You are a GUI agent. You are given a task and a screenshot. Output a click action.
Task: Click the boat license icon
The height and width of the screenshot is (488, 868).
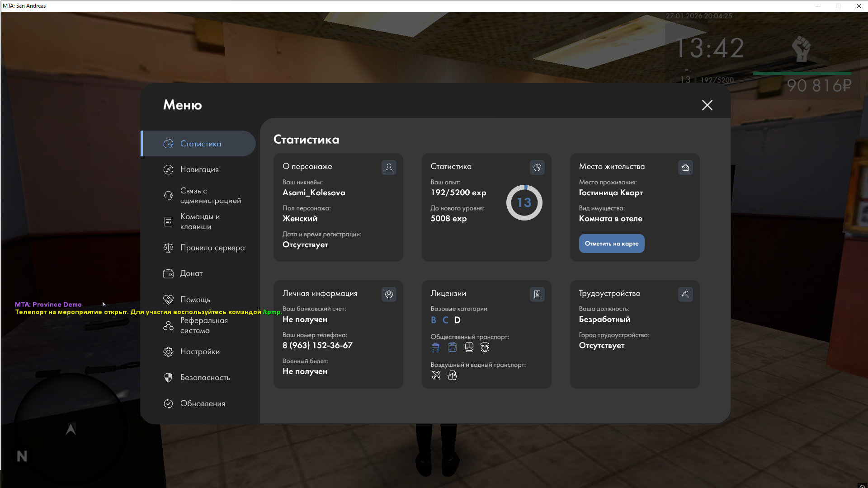pyautogui.click(x=452, y=375)
